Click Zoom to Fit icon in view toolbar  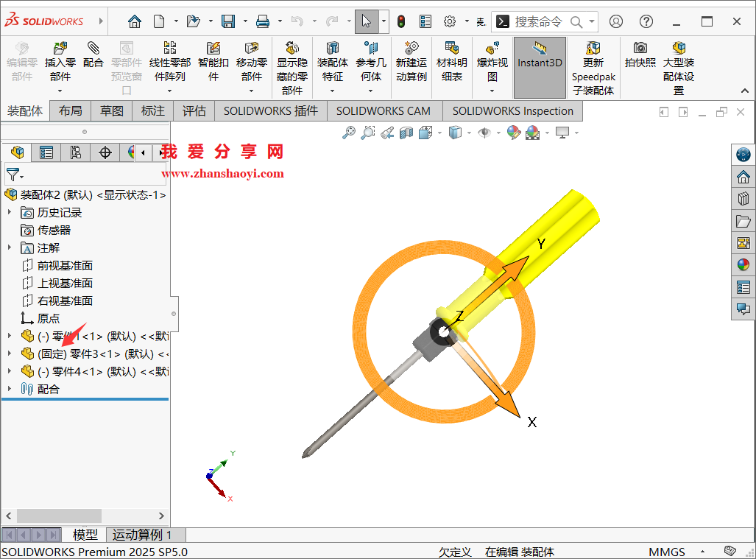pyautogui.click(x=349, y=132)
